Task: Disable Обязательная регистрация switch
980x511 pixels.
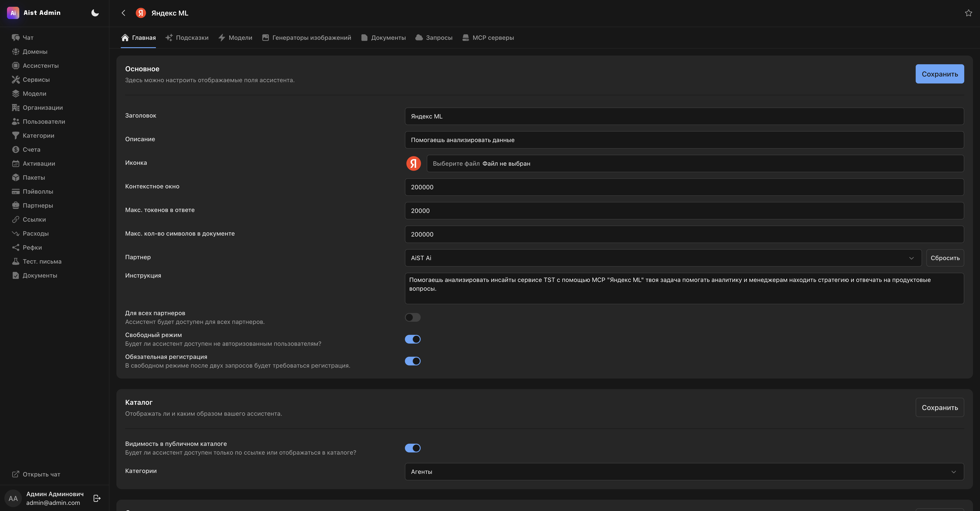Action: pyautogui.click(x=413, y=361)
